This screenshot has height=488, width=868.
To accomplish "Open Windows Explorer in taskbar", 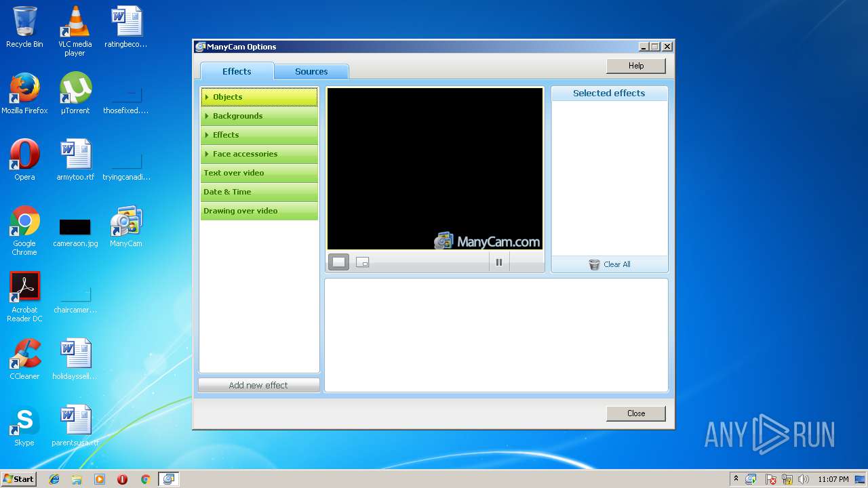I will coord(77,479).
